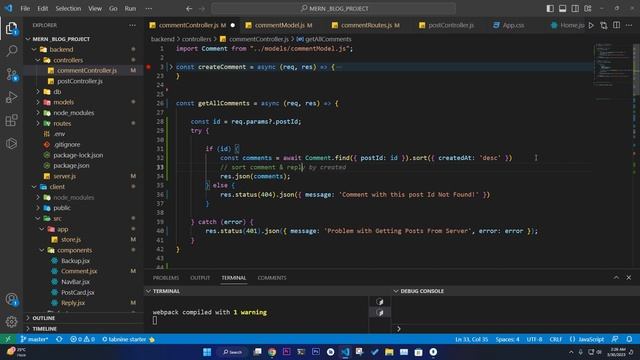Open the Windows Start button
Image resolution: width=640 pixels, height=360 pixels.
point(207,352)
